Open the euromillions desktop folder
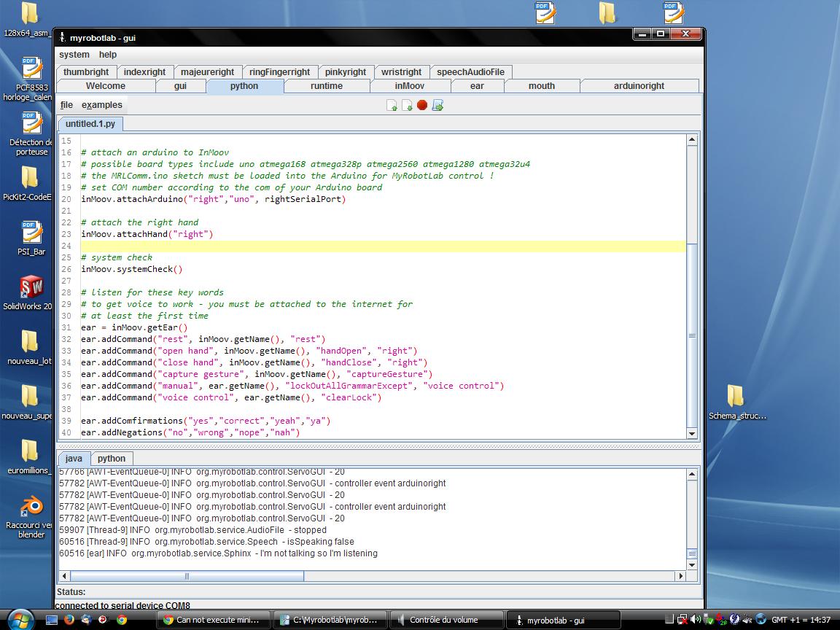 pos(29,457)
